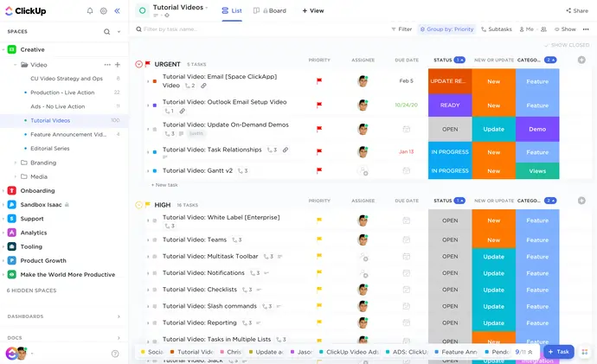Image resolution: width=597 pixels, height=364 pixels.
Task: Open Sandbox Isaac space icon
Action: [12, 205]
